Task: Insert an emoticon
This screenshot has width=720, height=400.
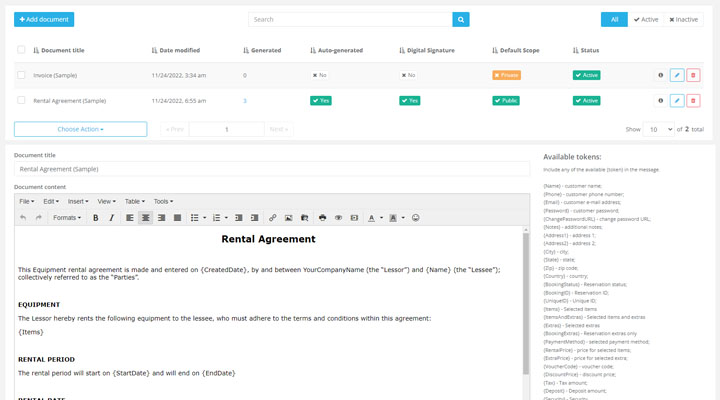Action: click(x=416, y=218)
